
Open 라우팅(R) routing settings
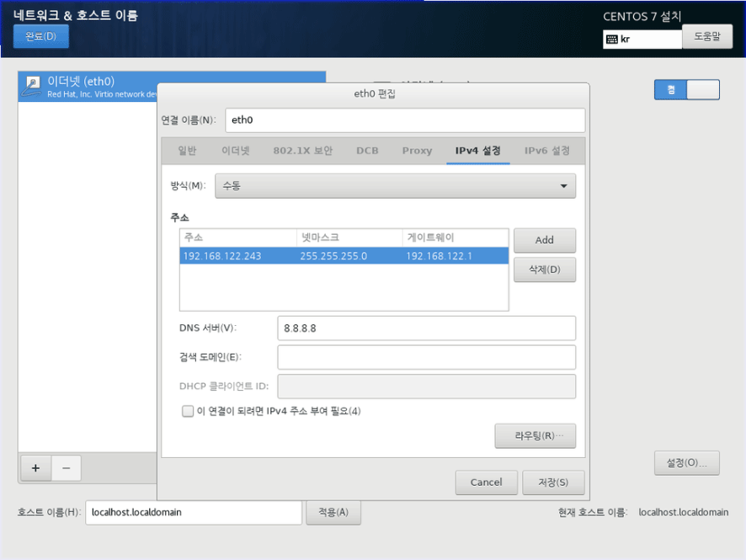pyautogui.click(x=536, y=436)
